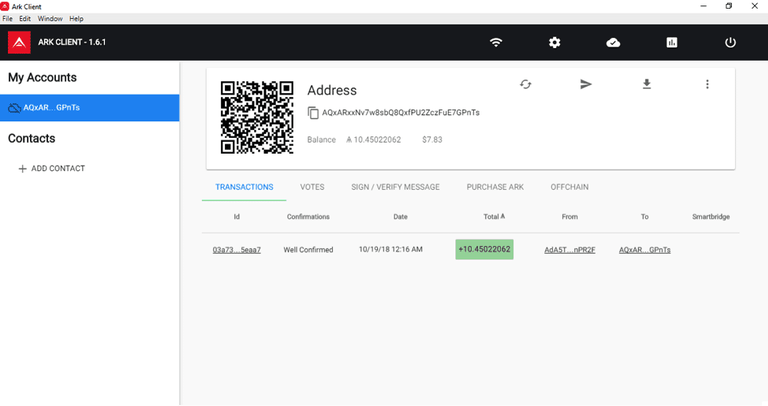This screenshot has width=768, height=406.
Task: Click the power exit icon
Action: [730, 43]
